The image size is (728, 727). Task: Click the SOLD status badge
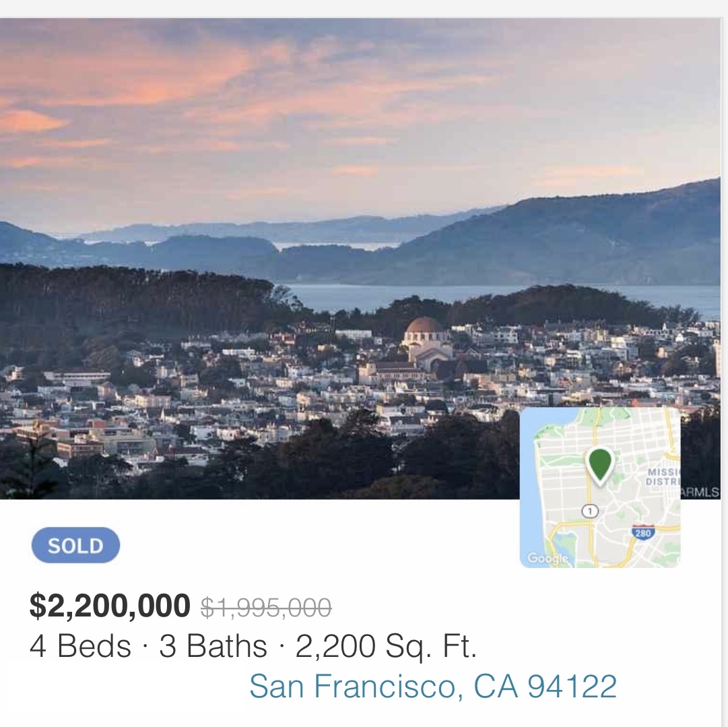coord(75,545)
